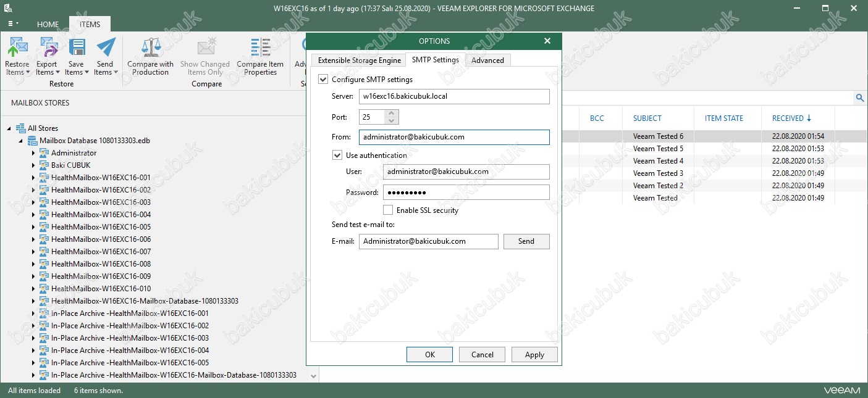
Task: Select Mailbox Database 1080133303.edb icon
Action: point(32,141)
